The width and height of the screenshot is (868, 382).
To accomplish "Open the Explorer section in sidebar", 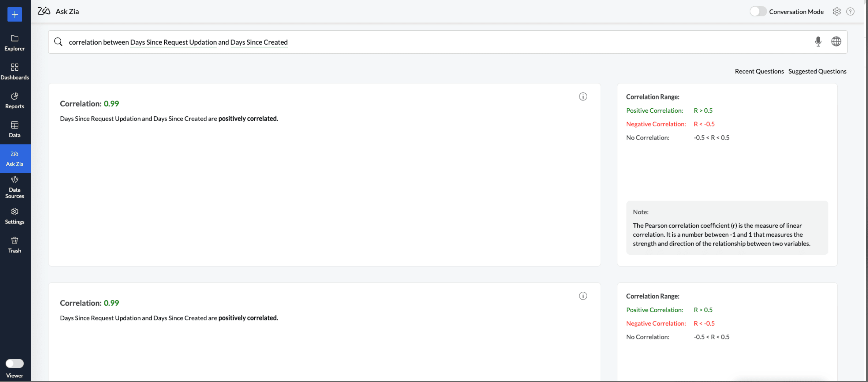I will point(14,43).
